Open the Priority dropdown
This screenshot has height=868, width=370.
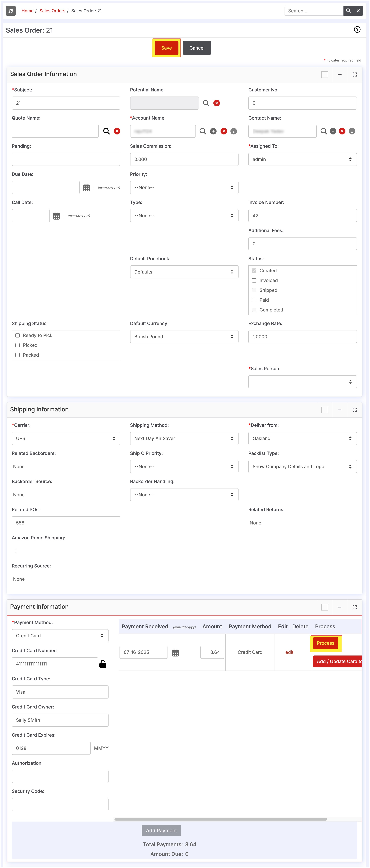click(x=184, y=188)
